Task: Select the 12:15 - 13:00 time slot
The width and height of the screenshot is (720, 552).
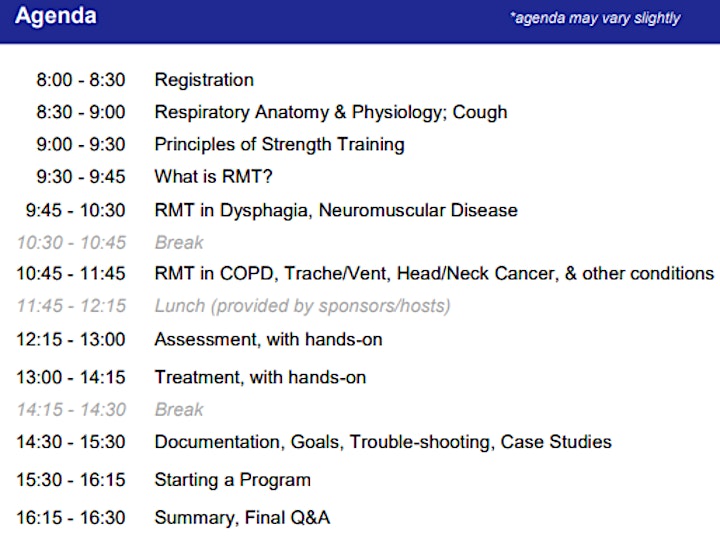Action: pyautogui.click(x=71, y=340)
